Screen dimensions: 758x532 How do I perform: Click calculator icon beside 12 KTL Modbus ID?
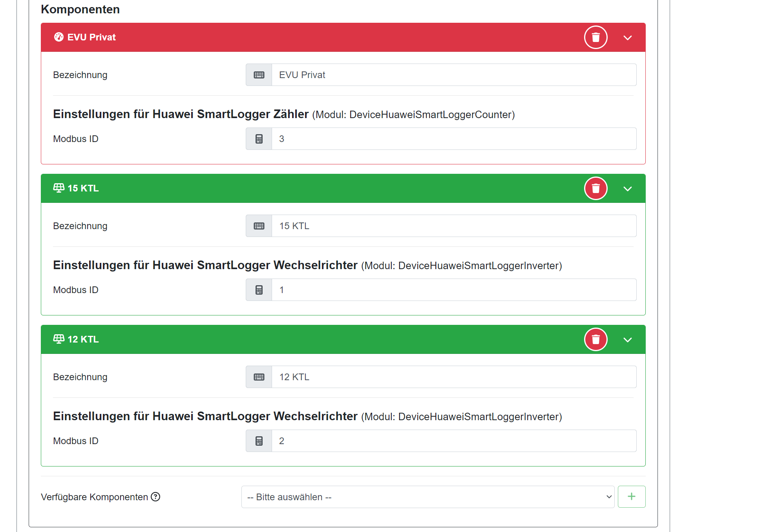point(259,441)
